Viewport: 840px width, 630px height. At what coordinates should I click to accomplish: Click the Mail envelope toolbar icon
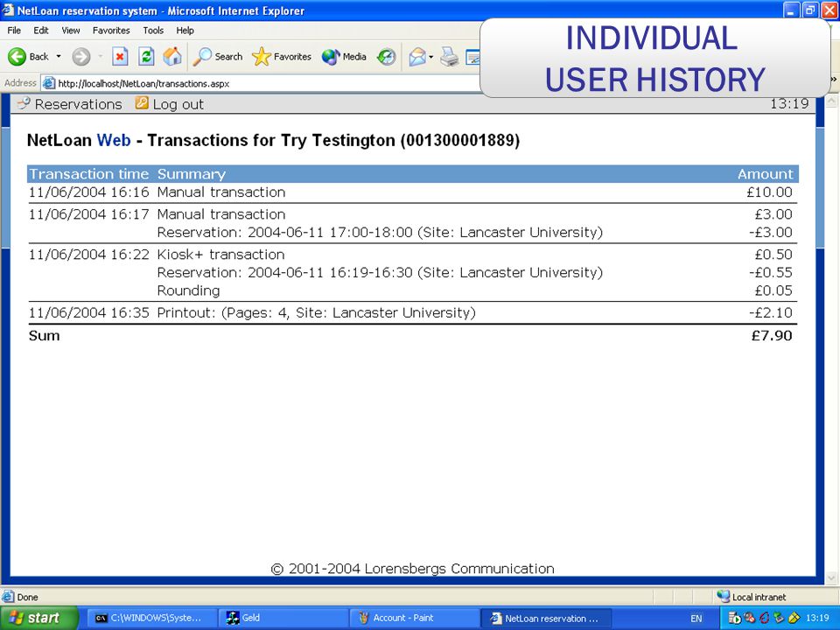(x=416, y=56)
